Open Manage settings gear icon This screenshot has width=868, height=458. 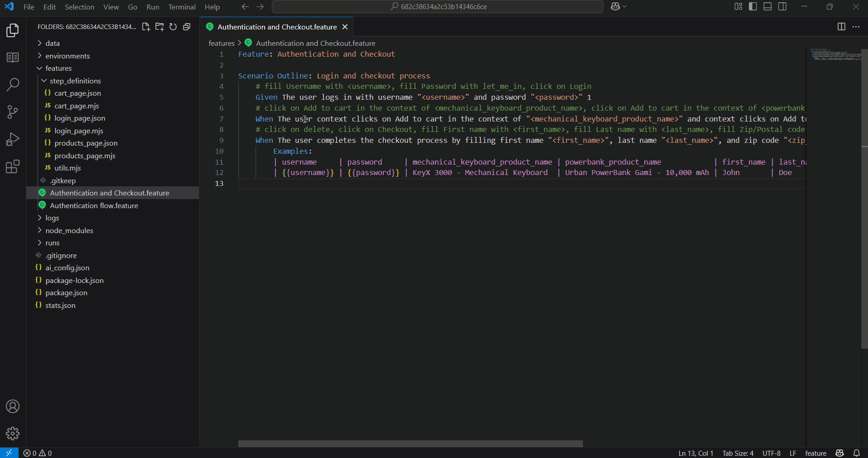pyautogui.click(x=13, y=434)
